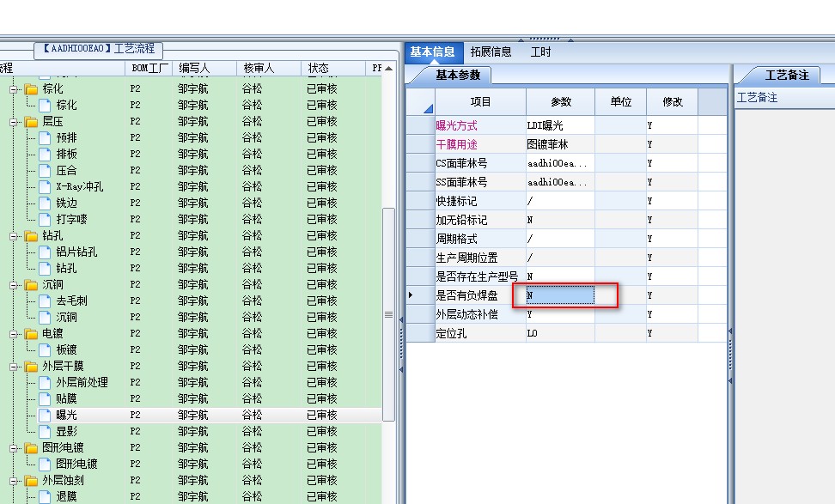Viewport: 835px width, 504px height.
Task: Collapse the 层压 folder node
Action: point(14,122)
